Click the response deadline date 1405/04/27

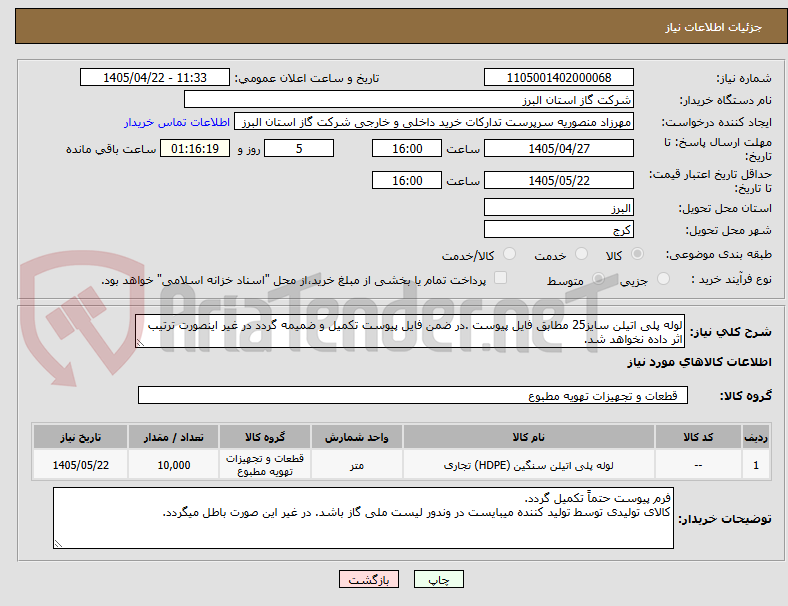point(559,148)
